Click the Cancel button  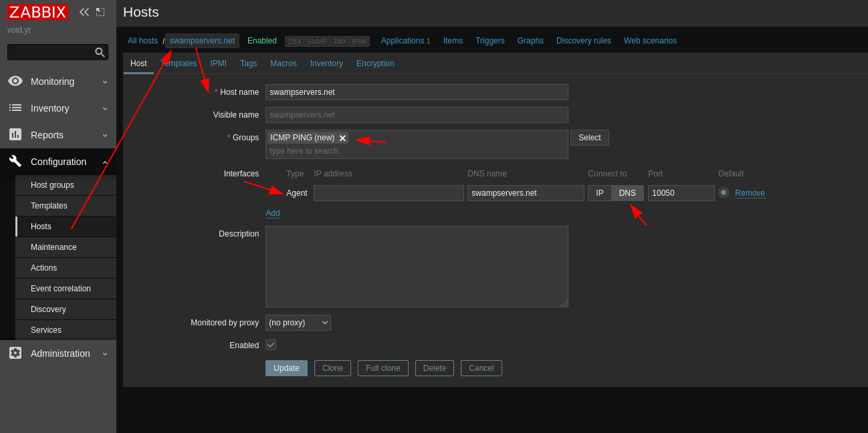click(481, 368)
